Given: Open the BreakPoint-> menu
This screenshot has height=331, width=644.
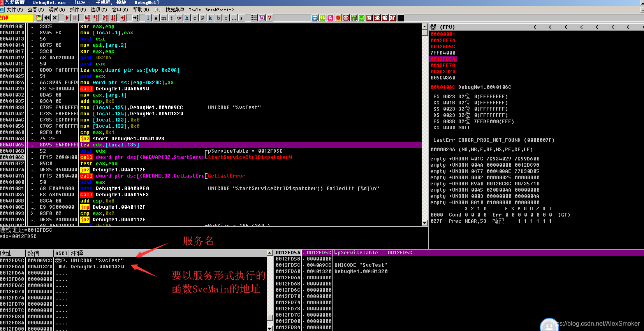Looking at the screenshot, I should 220,10.
